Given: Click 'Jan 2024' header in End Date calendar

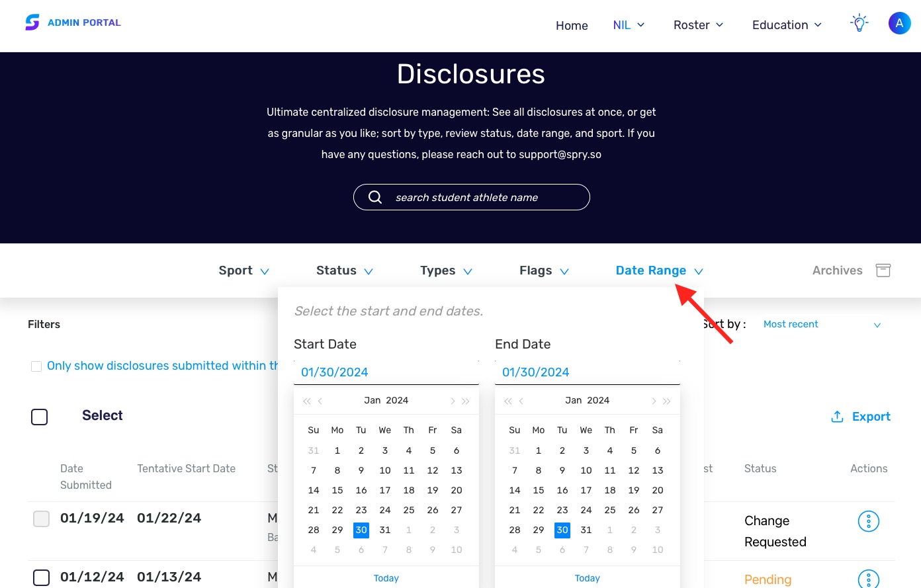Looking at the screenshot, I should pyautogui.click(x=588, y=401).
